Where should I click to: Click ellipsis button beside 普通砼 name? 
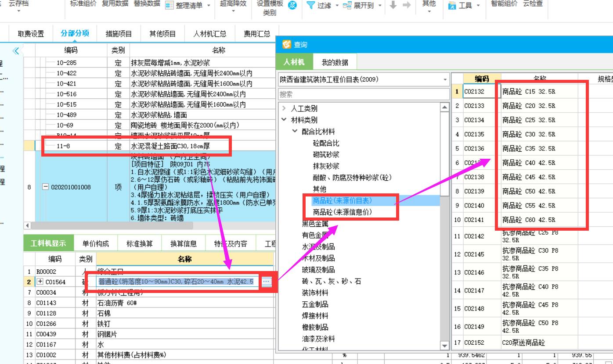point(267,282)
